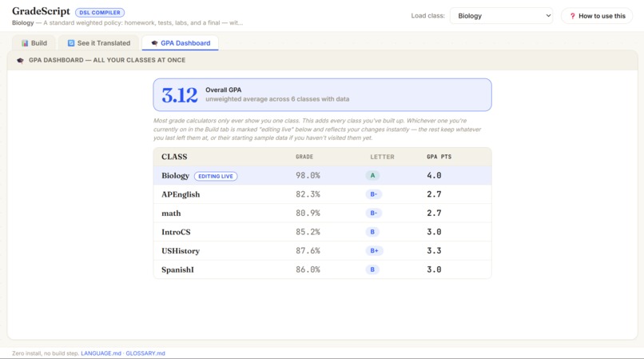This screenshot has height=359, width=644.
Task: Select the APEnglish class row name
Action: tap(181, 194)
